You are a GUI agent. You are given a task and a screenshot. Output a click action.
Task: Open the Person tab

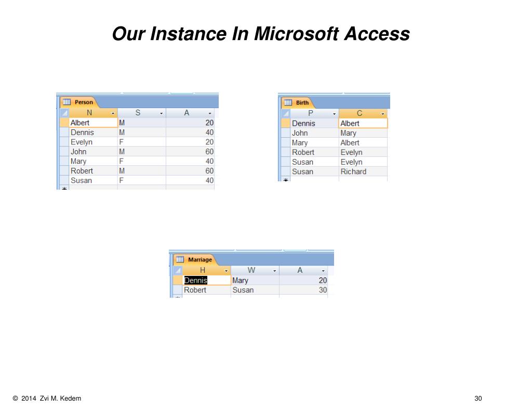tap(79, 102)
